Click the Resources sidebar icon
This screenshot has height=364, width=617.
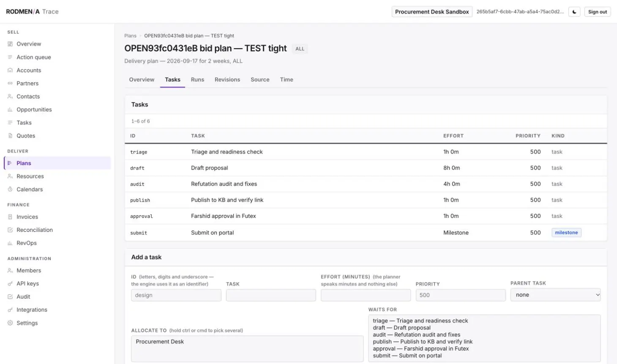tap(10, 176)
